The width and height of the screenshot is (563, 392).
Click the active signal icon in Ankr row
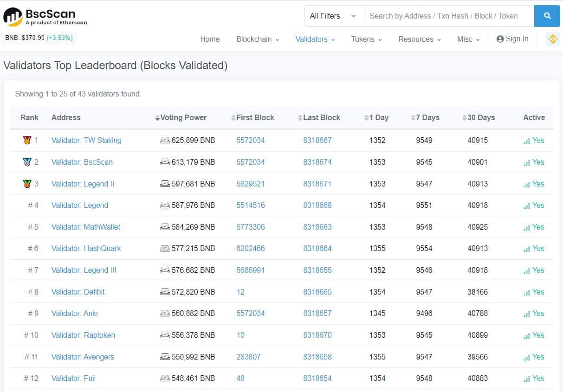[527, 314]
